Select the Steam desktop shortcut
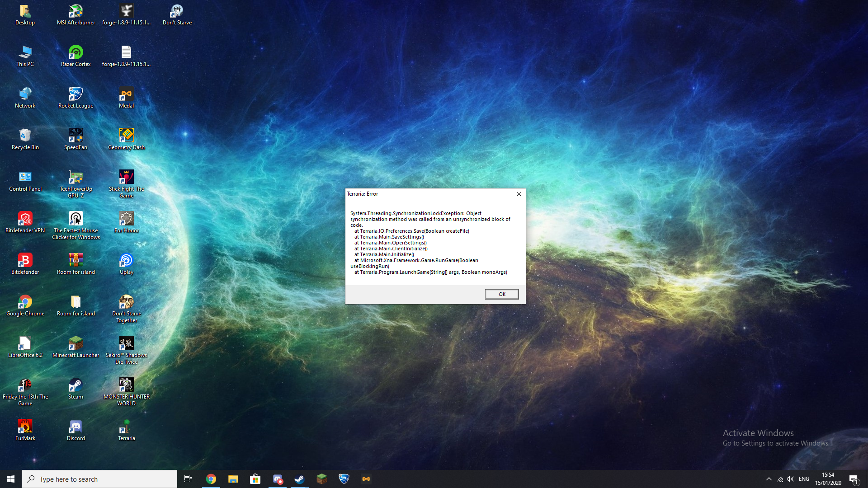 [x=76, y=389]
